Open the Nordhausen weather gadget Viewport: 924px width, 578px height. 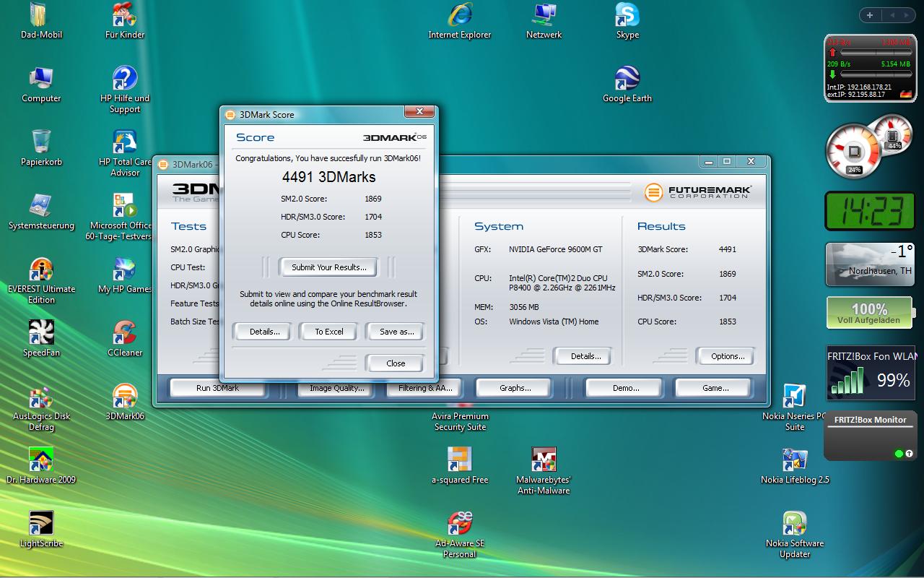[870, 264]
